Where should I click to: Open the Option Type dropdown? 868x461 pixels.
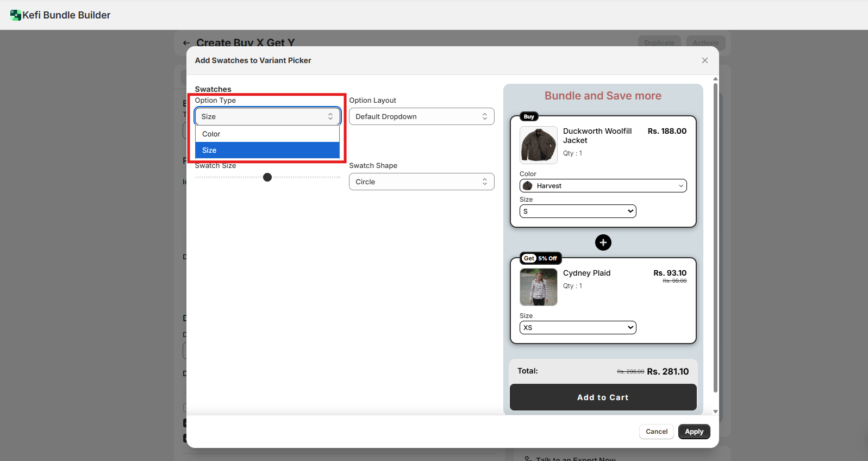[267, 116]
